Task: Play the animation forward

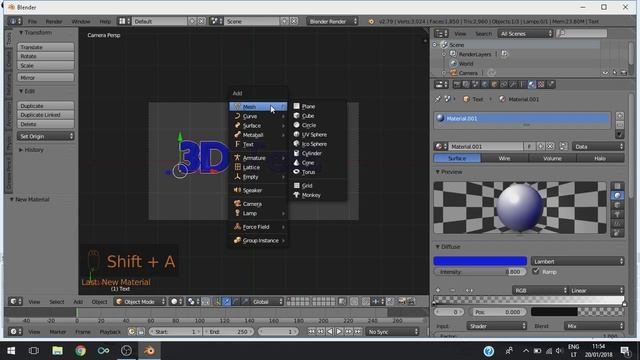Action: [339, 332]
